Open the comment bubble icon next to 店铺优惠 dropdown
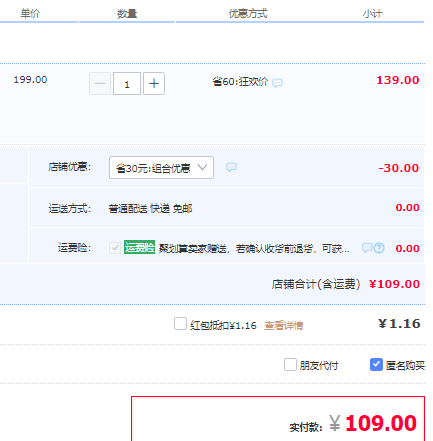The height and width of the screenshot is (441, 433). (231, 167)
